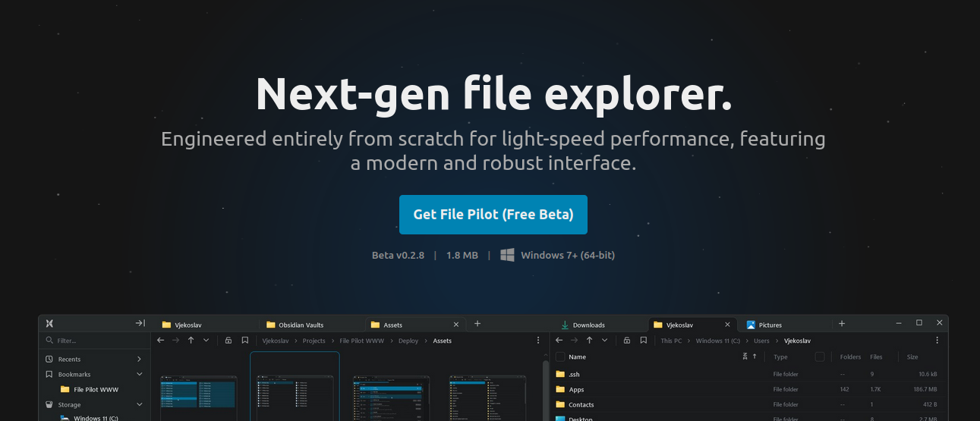Close the Assets tab
Viewport: 980px width, 421px height.
(x=456, y=325)
